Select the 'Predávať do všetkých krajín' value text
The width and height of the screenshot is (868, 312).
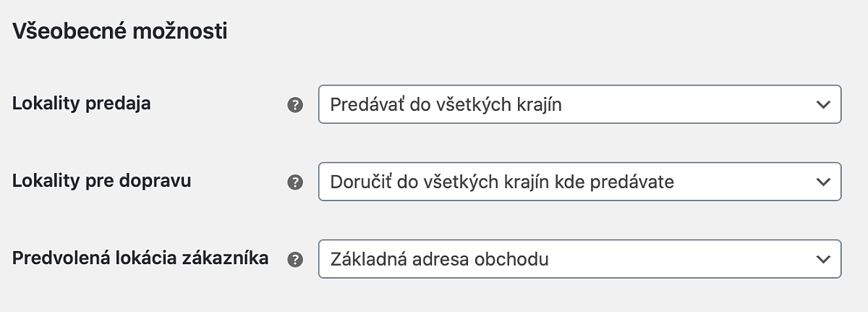[446, 105]
